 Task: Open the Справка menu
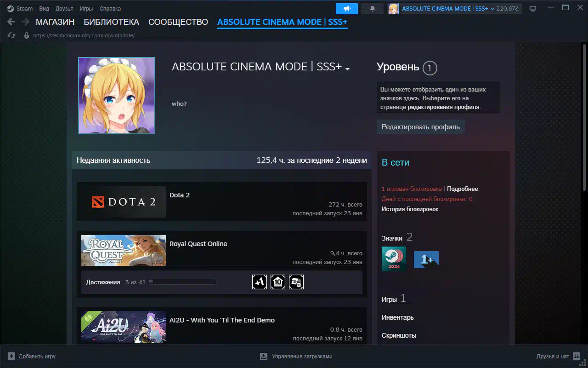point(110,9)
